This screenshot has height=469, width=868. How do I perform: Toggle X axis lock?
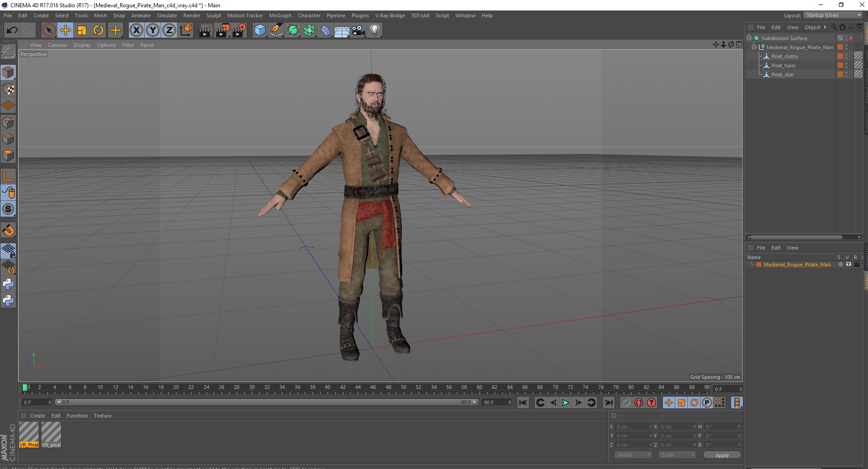pos(136,31)
